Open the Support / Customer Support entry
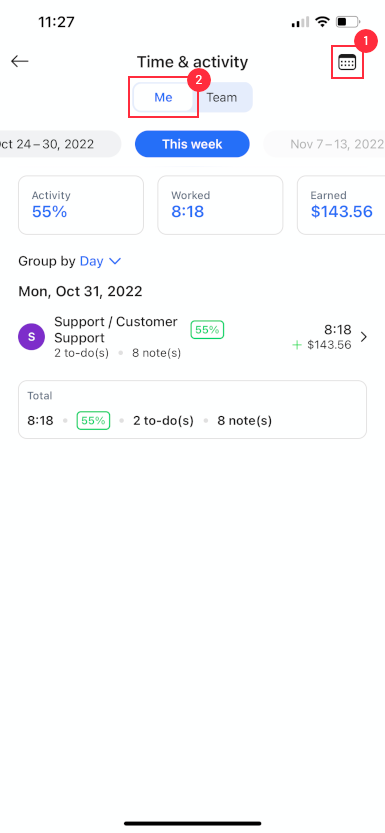This screenshot has width=385, height=833. pyautogui.click(x=192, y=337)
